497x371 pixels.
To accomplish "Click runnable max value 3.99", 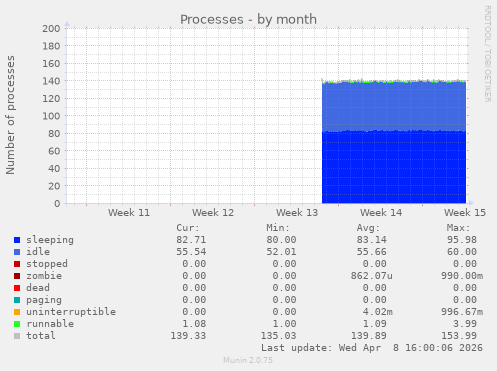I will click(x=465, y=324).
